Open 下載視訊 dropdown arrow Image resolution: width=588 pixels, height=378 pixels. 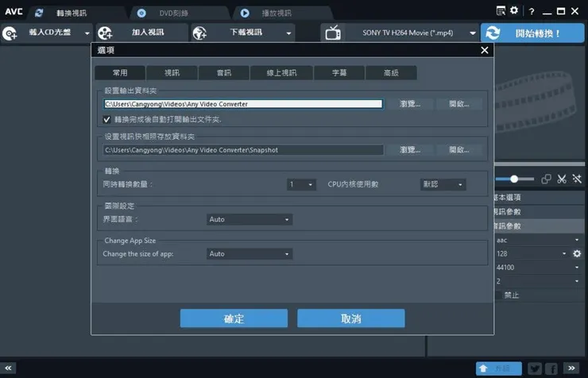click(x=288, y=33)
